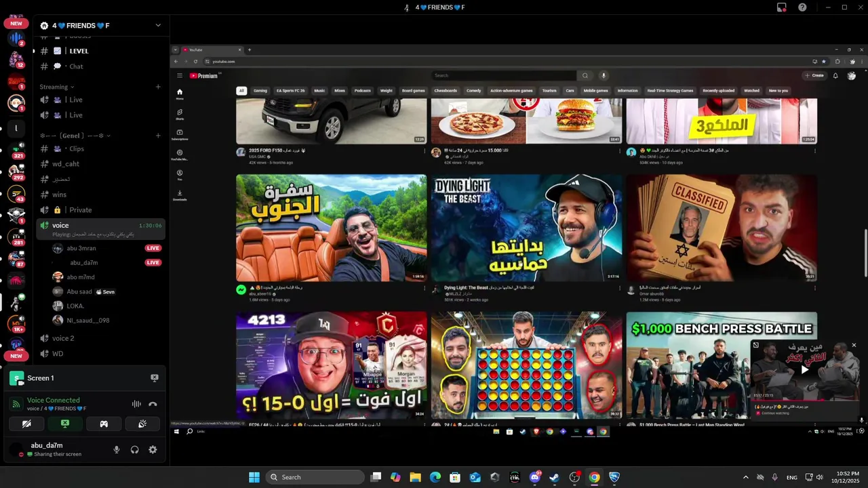Open the 4 FRIENDS server dropdown menu
868x488 pixels.
(158, 26)
